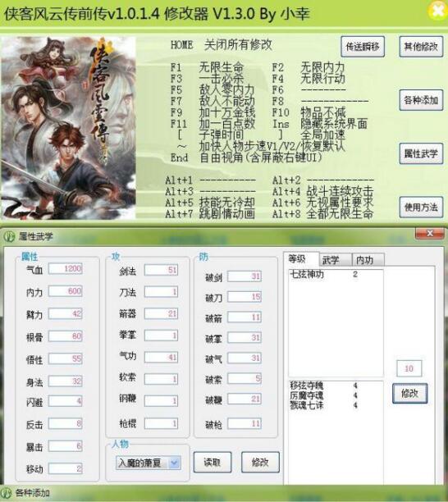Screen dimensions: 448x502
Task: Open the 人物 character dropdown arrow
Action: tap(175, 463)
